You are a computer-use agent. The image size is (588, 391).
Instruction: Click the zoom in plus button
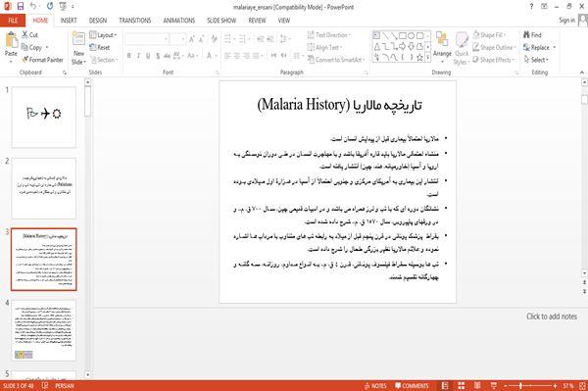pos(555,386)
